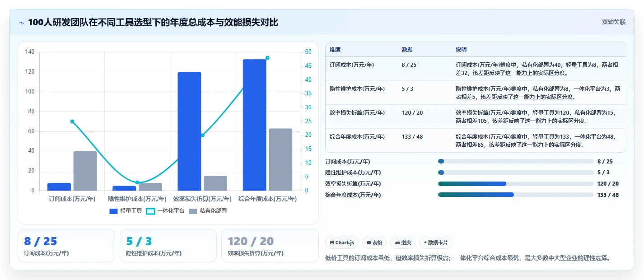The height and width of the screenshot is (280, 644).
Task: Click the table data cell 8 / 25
Action: (x=409, y=65)
